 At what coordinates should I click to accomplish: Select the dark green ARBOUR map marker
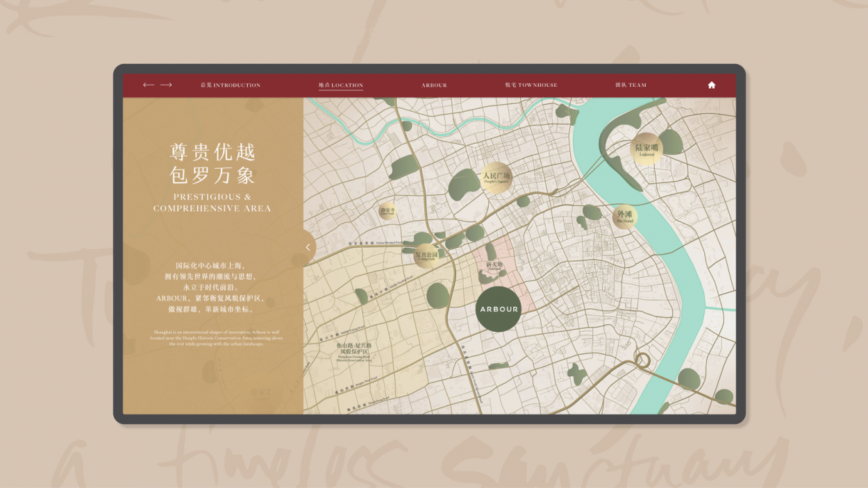499,309
